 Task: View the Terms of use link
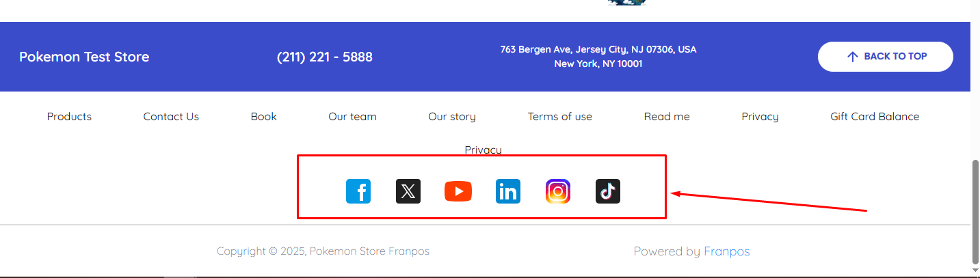(x=560, y=117)
